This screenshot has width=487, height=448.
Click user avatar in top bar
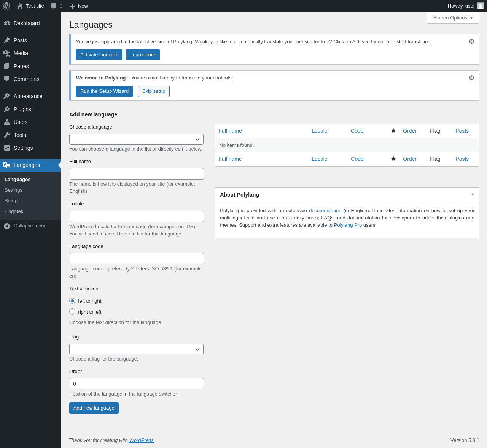tap(481, 6)
